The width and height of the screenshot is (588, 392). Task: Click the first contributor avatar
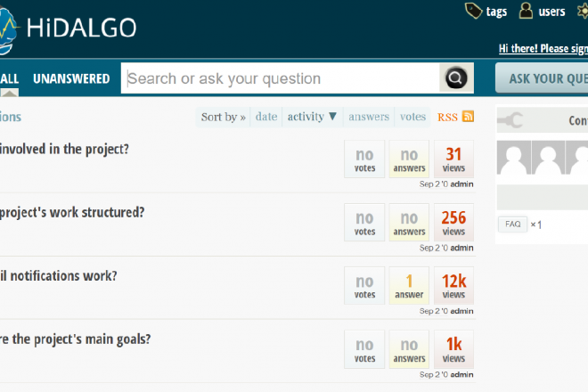513,159
